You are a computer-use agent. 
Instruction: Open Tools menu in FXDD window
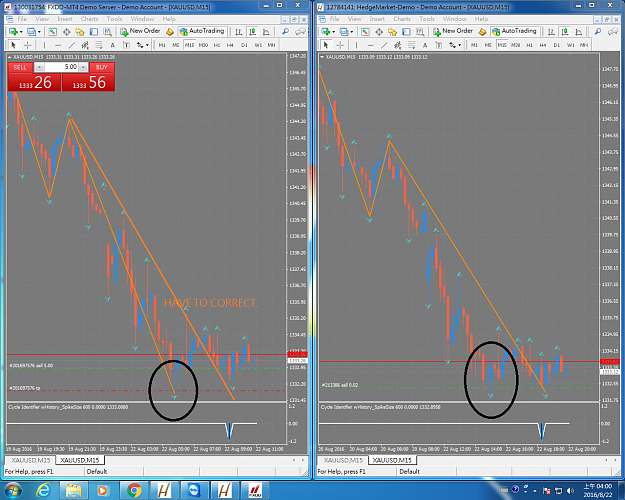pyautogui.click(x=114, y=19)
